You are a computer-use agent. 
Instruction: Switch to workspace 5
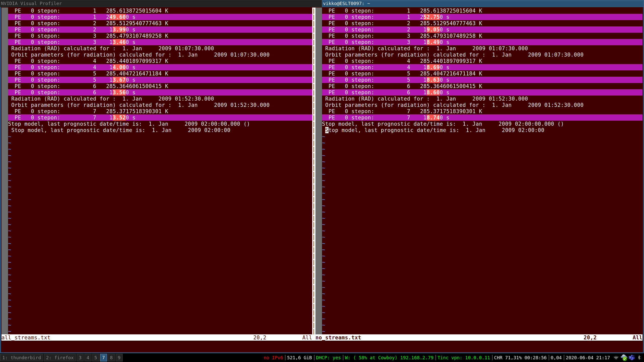[x=96, y=357]
